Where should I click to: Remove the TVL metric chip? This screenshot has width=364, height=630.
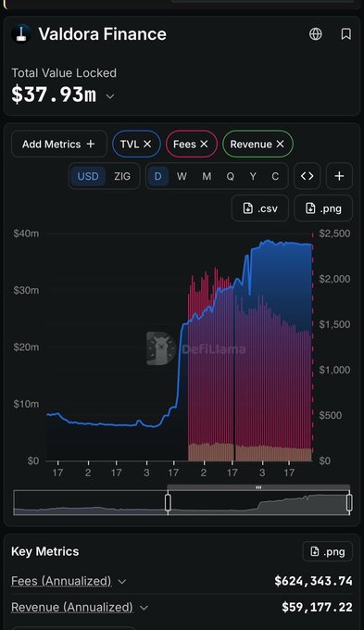pyautogui.click(x=147, y=144)
